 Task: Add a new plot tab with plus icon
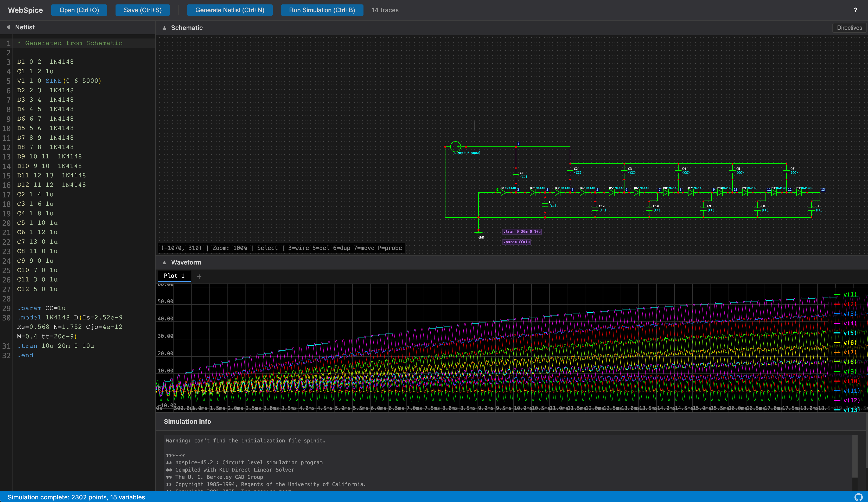coord(199,276)
